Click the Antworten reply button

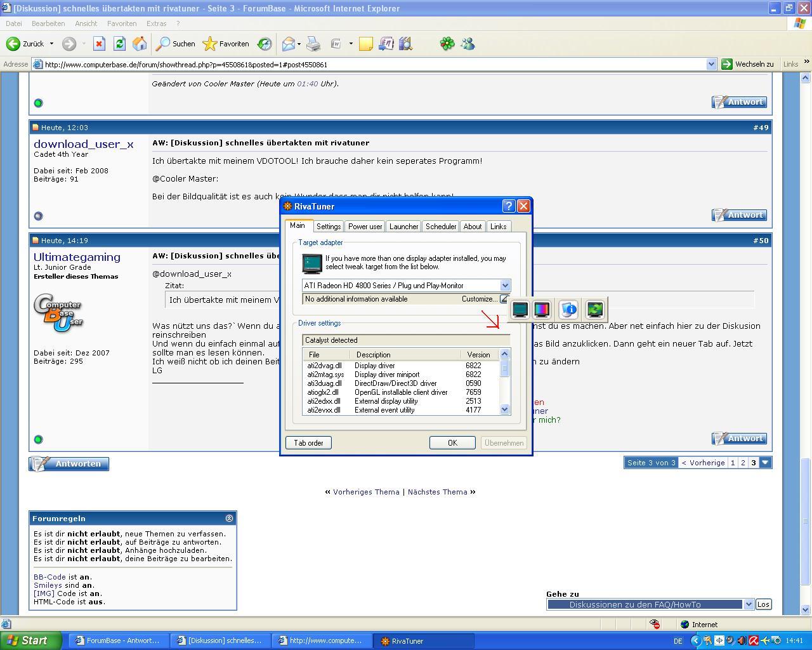click(x=69, y=464)
